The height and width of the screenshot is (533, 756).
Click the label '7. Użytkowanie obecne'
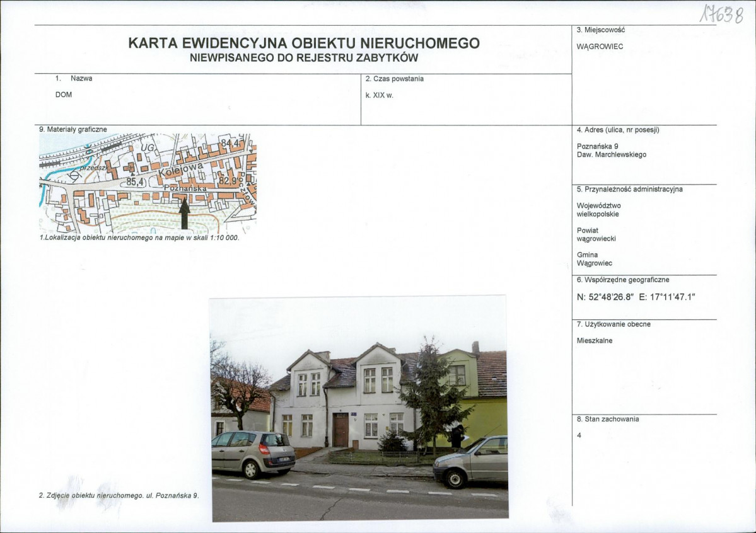[x=614, y=324]
